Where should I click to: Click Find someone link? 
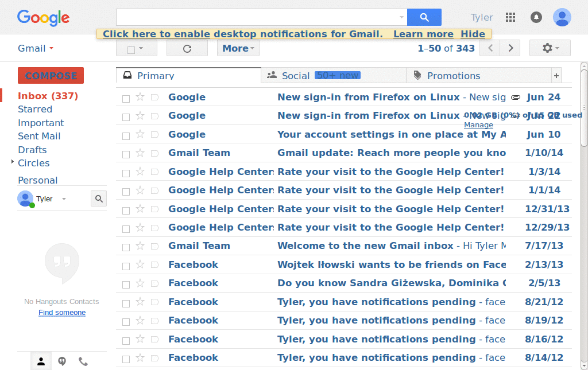62,312
